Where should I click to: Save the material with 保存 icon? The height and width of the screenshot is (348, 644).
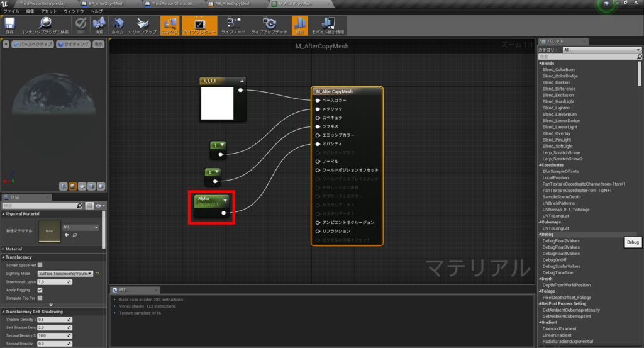[x=9, y=25]
